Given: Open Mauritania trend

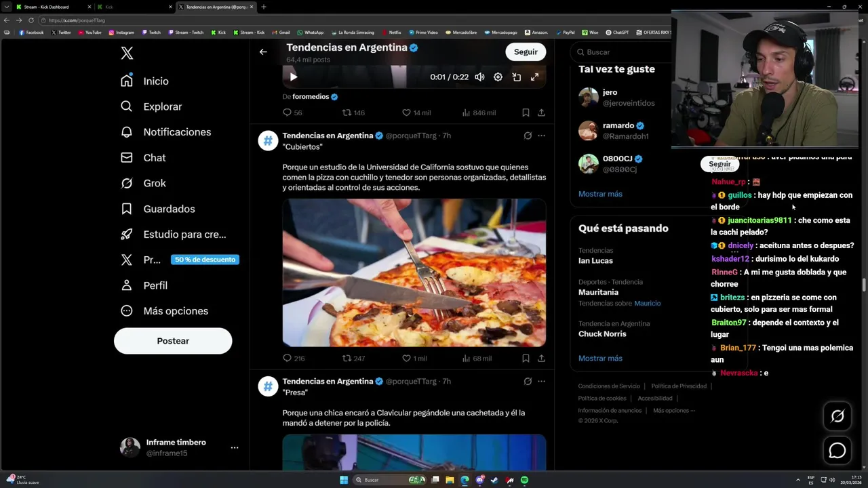Looking at the screenshot, I should tap(598, 292).
